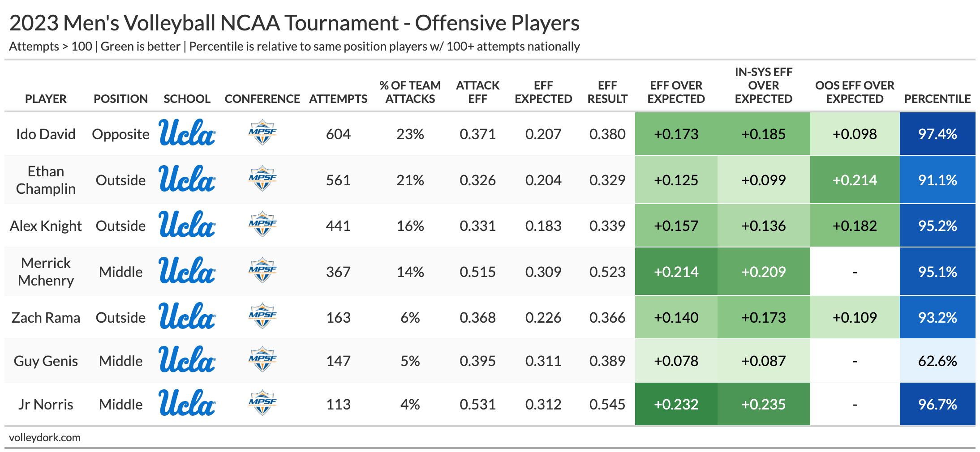Image resolution: width=980 pixels, height=452 pixels.
Task: Click Jr Norris's +0.232 green cell
Action: 676,405
